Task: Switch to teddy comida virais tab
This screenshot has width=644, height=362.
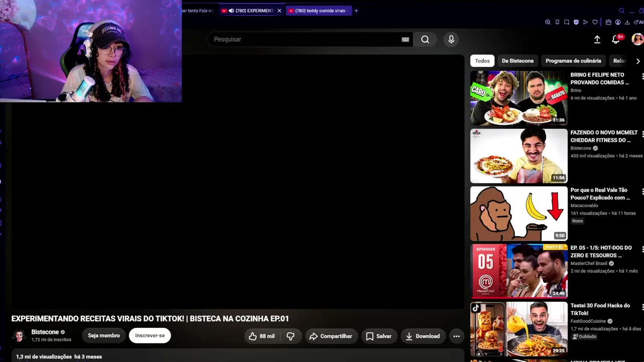Action: coord(318,11)
